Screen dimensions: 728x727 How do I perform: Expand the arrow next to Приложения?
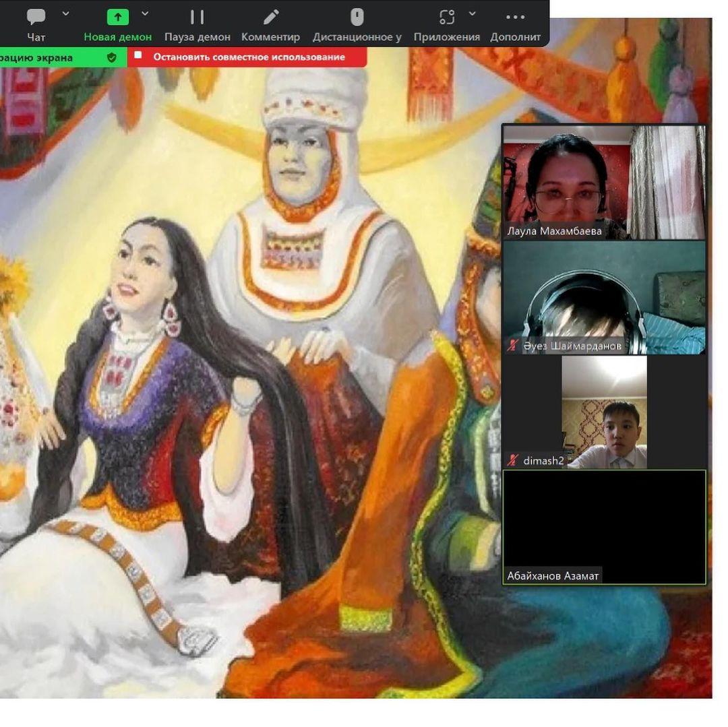pos(472,14)
